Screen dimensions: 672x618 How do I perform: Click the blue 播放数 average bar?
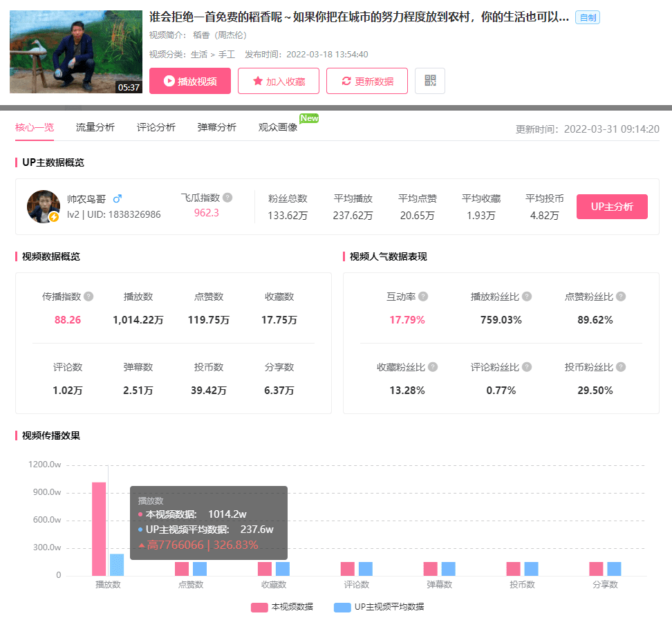tap(117, 565)
